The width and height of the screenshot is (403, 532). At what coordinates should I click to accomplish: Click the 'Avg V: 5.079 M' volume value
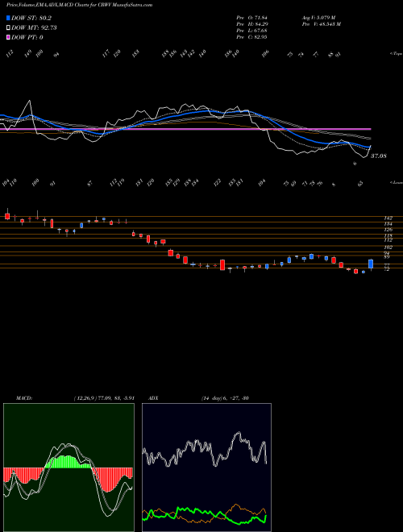pos(318,17)
